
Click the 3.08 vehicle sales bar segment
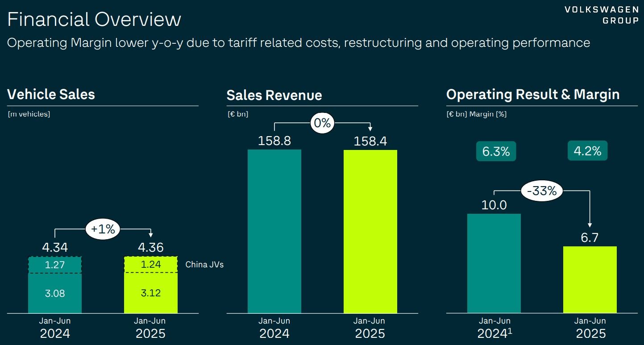(55, 293)
